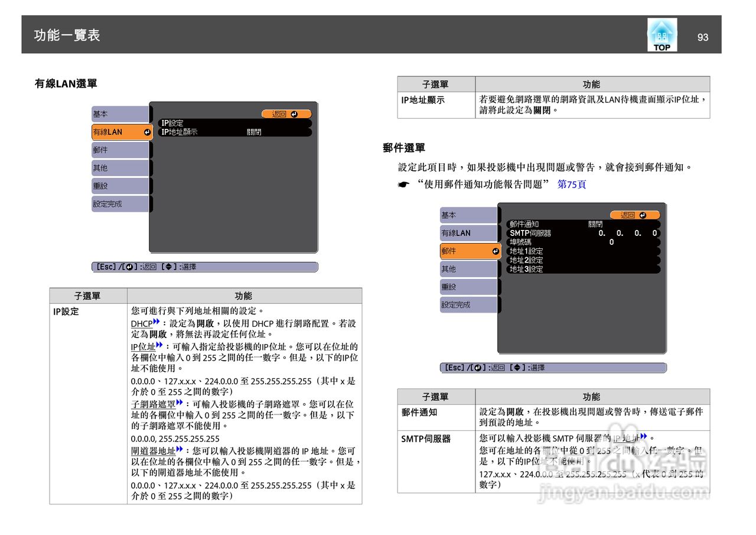Select 重設 tab in 有線LAN選單 screenshot
756x535 pixels.
coord(120,186)
